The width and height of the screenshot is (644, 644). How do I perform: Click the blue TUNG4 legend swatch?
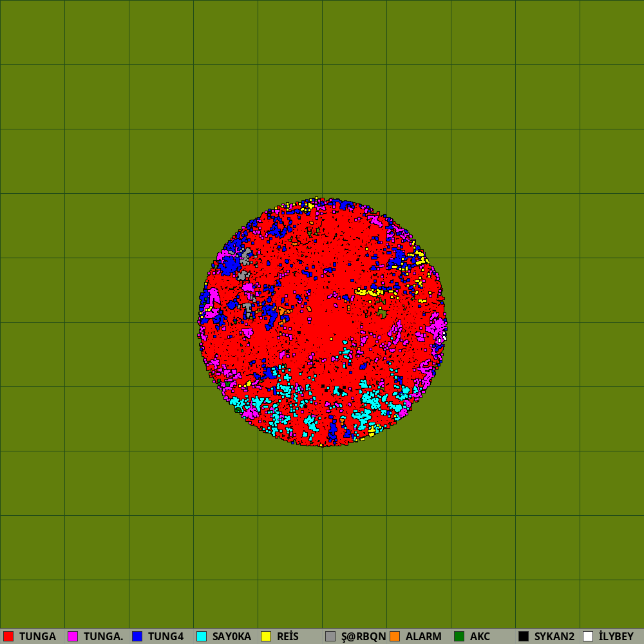click(x=137, y=636)
